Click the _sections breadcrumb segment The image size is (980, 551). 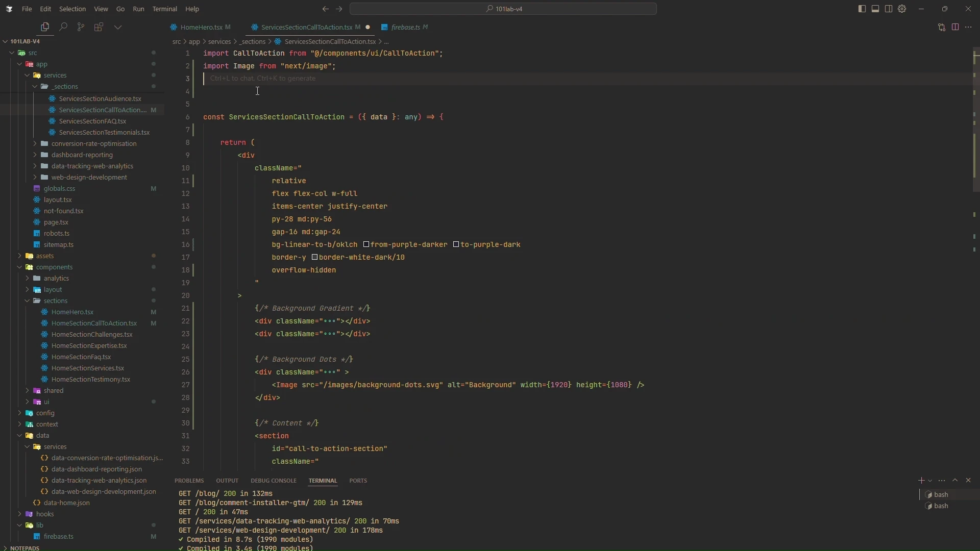coord(253,41)
